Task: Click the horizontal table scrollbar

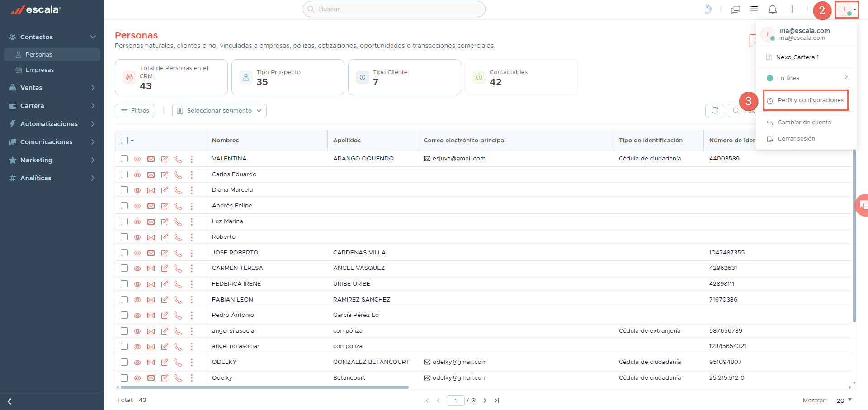Action: point(264,387)
